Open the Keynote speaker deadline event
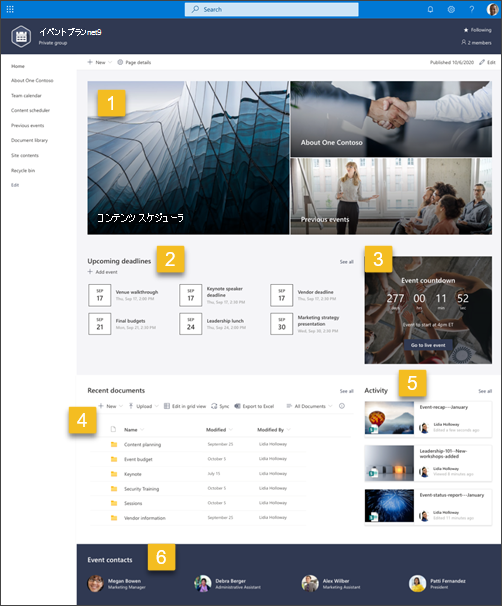 213,295
